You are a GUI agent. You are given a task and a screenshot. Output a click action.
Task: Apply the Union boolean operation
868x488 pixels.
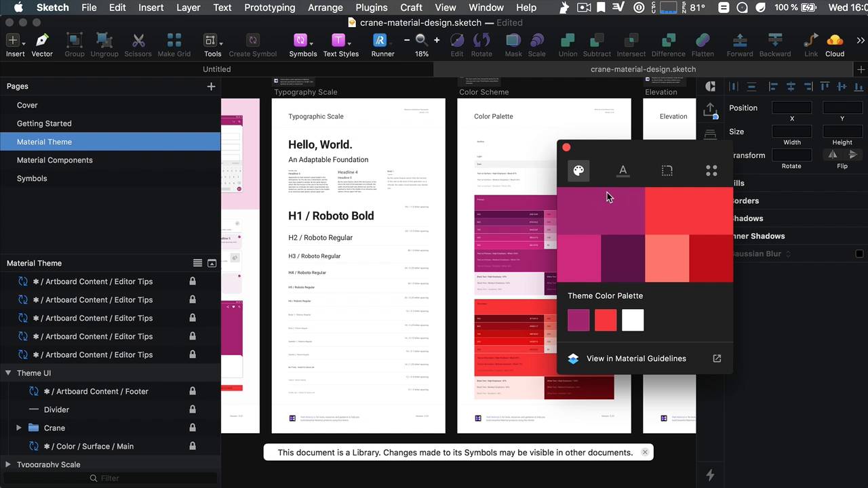(568, 41)
